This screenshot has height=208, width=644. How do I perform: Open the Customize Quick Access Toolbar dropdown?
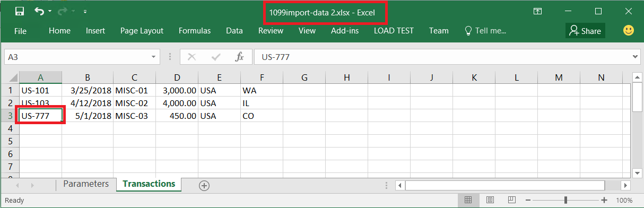(85, 11)
